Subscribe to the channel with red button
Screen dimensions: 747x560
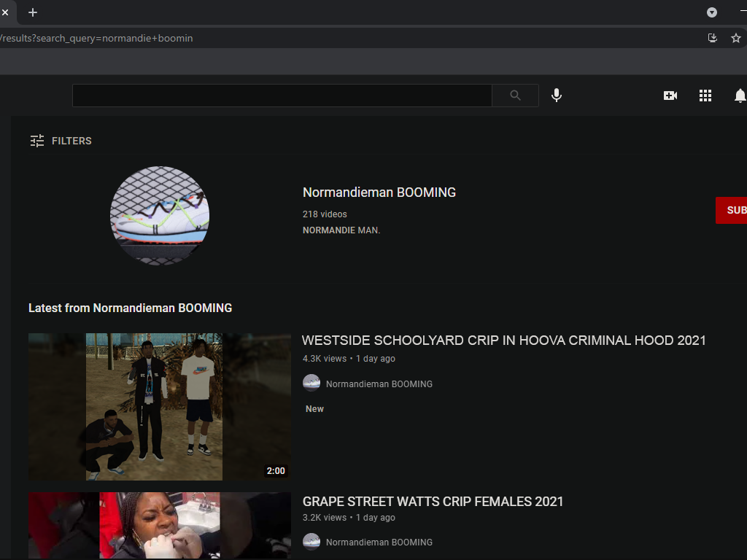point(731,210)
